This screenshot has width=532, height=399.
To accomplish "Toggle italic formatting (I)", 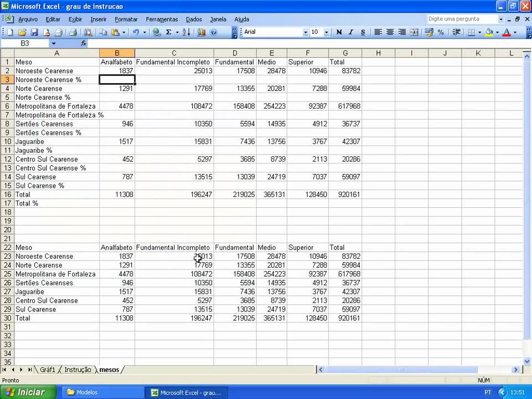I will [x=351, y=32].
